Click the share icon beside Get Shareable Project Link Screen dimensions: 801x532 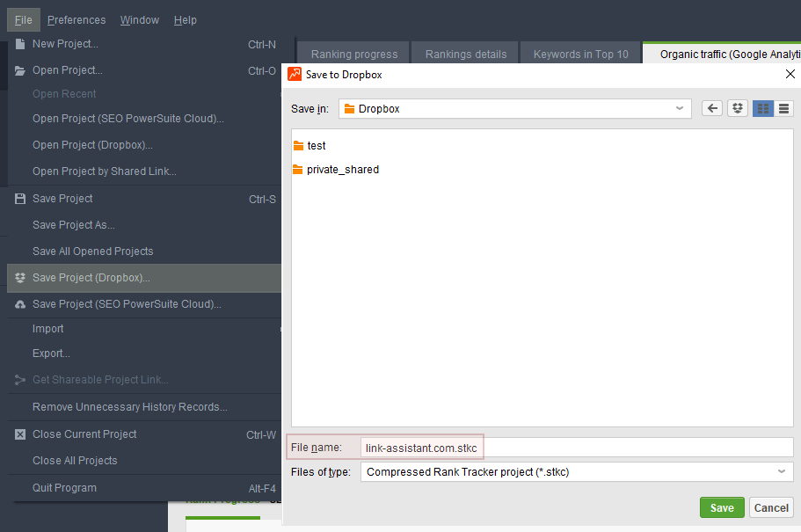pyautogui.click(x=20, y=380)
